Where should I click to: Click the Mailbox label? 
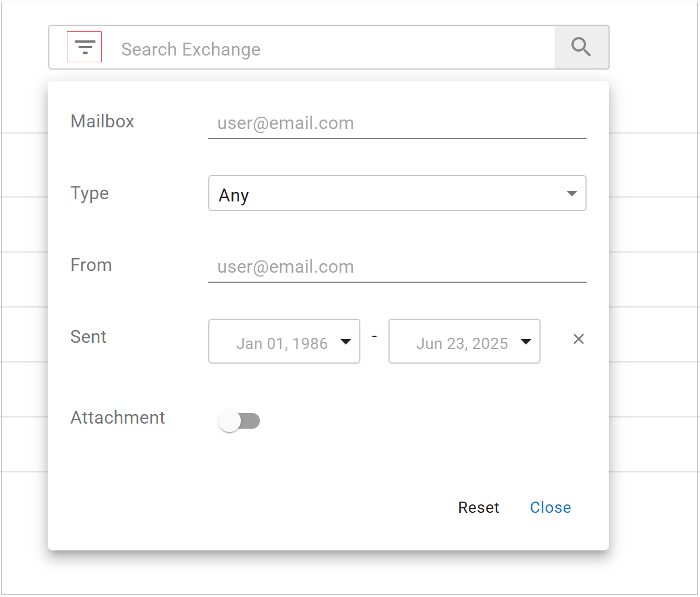click(102, 121)
